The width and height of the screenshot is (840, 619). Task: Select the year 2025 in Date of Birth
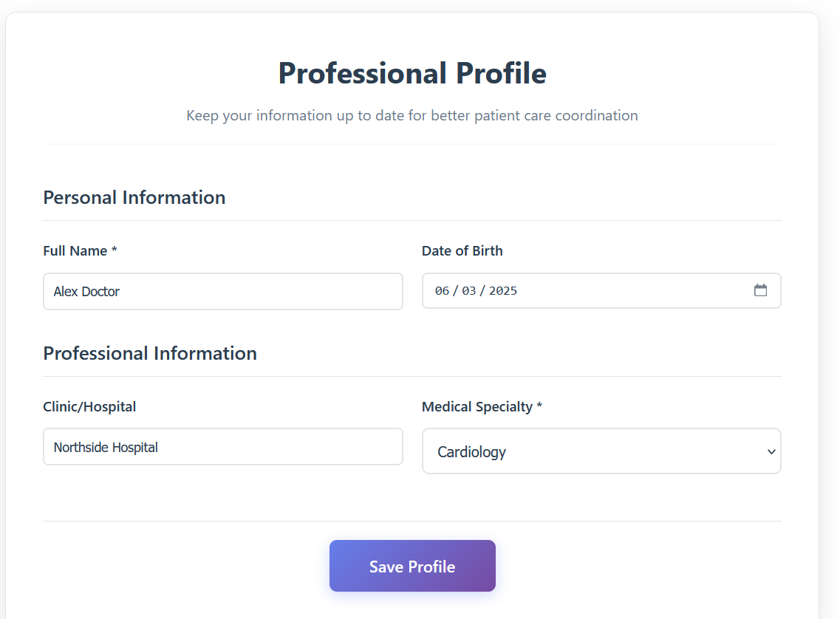502,291
